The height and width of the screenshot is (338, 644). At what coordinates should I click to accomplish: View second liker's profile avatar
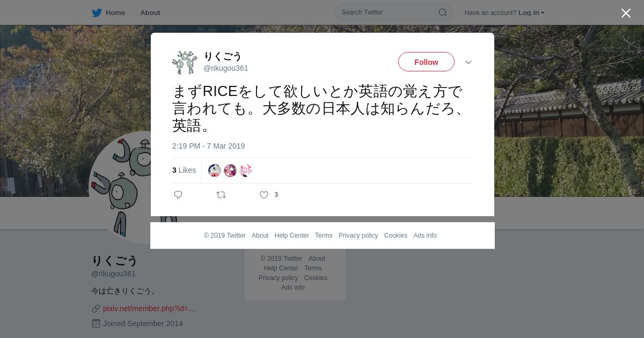[230, 171]
